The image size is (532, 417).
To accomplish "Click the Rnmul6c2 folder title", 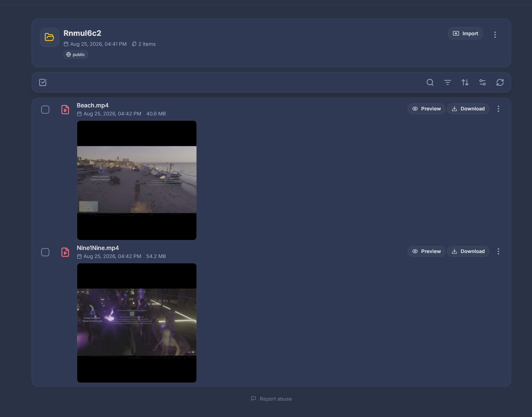I will (x=82, y=33).
